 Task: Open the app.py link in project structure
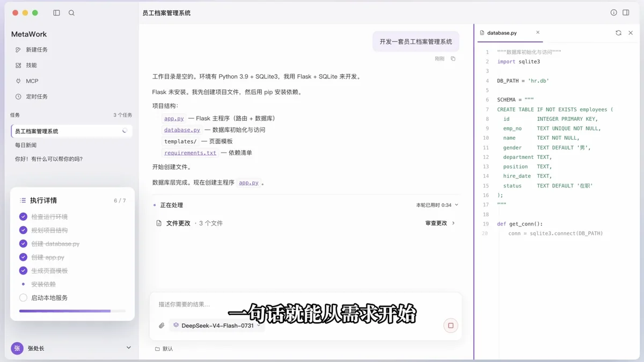pyautogui.click(x=174, y=118)
